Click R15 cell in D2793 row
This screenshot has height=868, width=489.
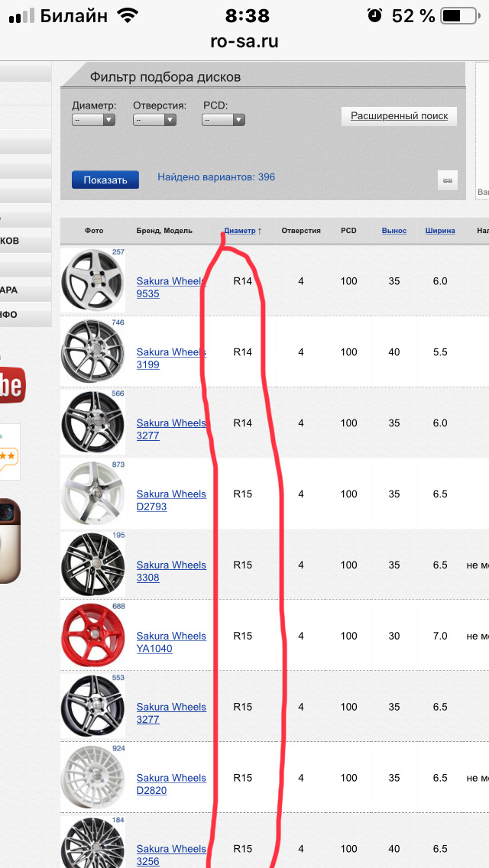coord(242,494)
